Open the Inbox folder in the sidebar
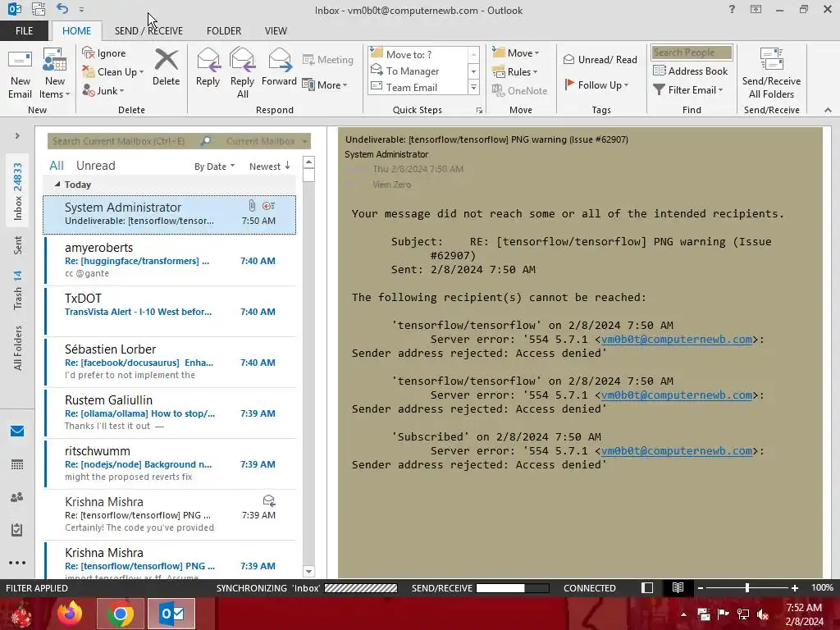This screenshot has height=630, width=840. click(18, 191)
